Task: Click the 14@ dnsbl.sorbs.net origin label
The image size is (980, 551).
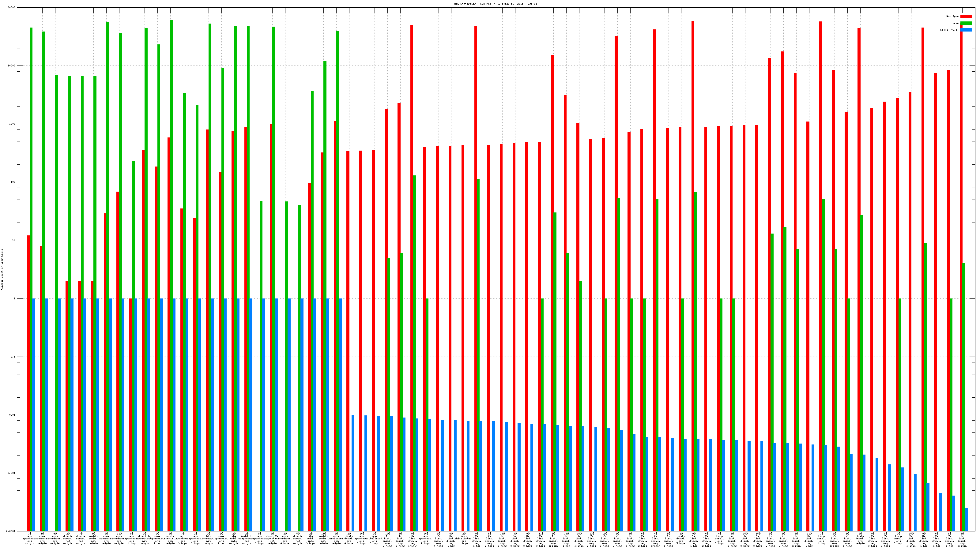Action: pos(323,538)
